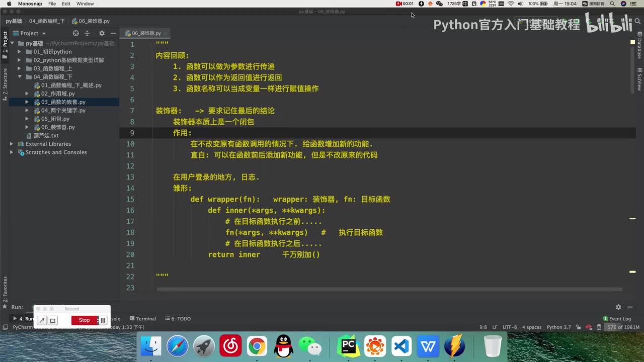Viewport: 644px width, 362px height.
Task: Open QQ penguin app in Dock
Action: point(283,346)
